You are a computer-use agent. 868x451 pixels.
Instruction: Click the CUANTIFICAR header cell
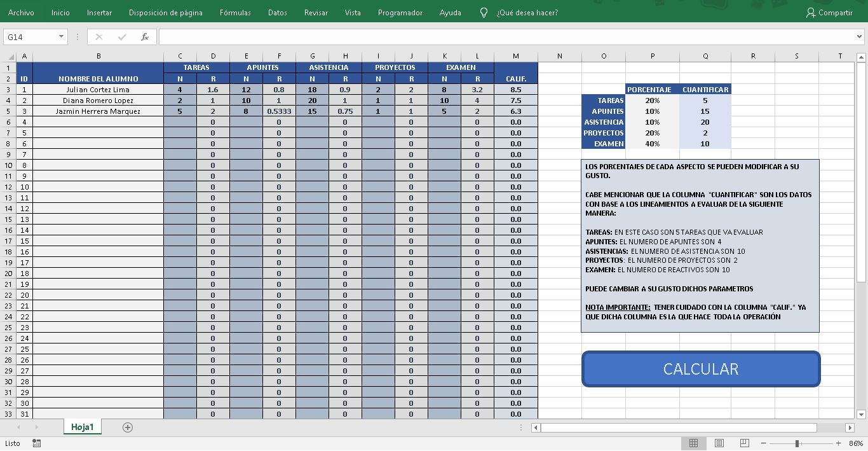[x=705, y=90]
